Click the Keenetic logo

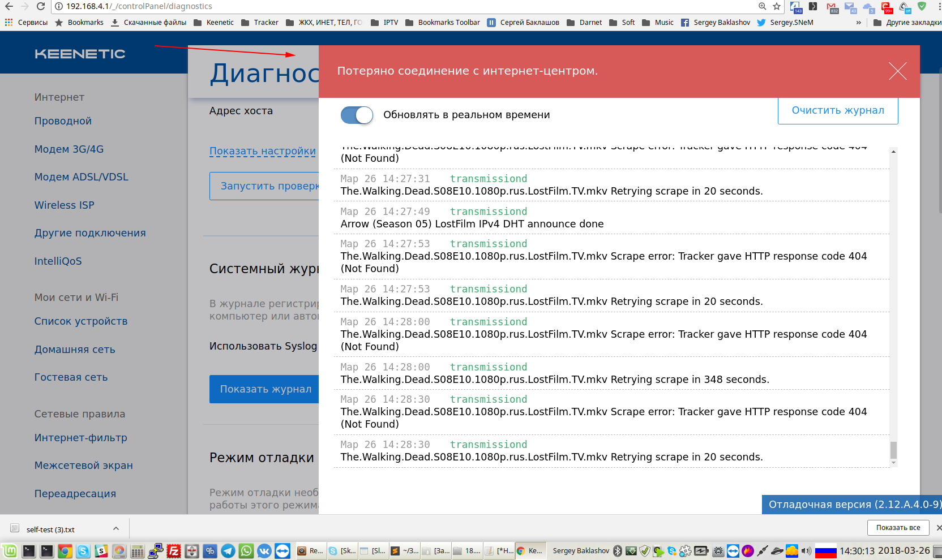click(80, 54)
